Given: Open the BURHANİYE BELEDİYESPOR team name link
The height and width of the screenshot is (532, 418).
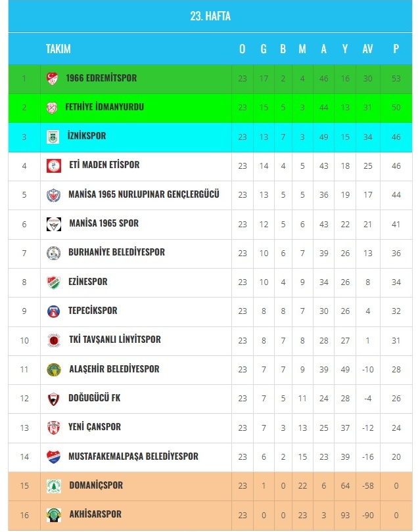Looking at the screenshot, I should coord(116,252).
